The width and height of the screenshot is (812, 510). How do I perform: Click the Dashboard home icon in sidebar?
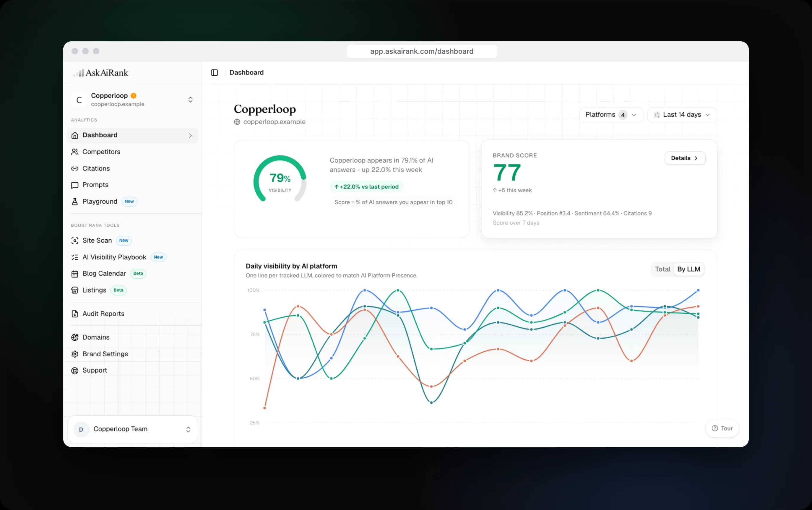pyautogui.click(x=75, y=135)
